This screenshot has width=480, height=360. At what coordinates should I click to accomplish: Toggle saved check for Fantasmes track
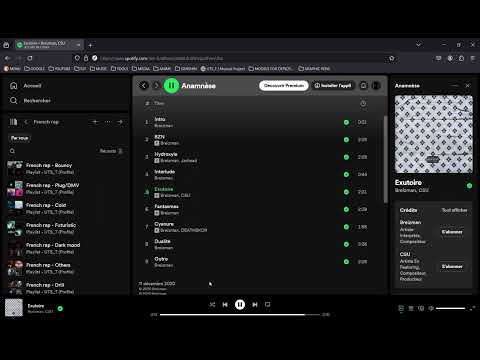pos(346,209)
